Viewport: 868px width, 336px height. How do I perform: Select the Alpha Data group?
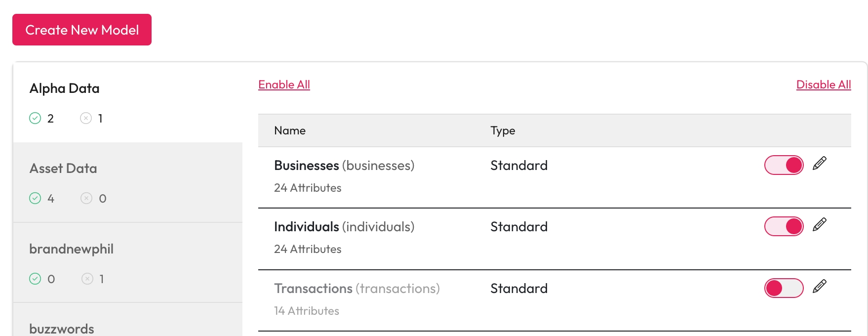point(65,88)
